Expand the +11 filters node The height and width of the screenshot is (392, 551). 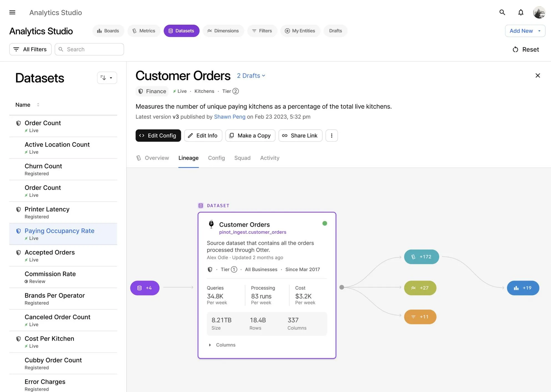click(420, 317)
